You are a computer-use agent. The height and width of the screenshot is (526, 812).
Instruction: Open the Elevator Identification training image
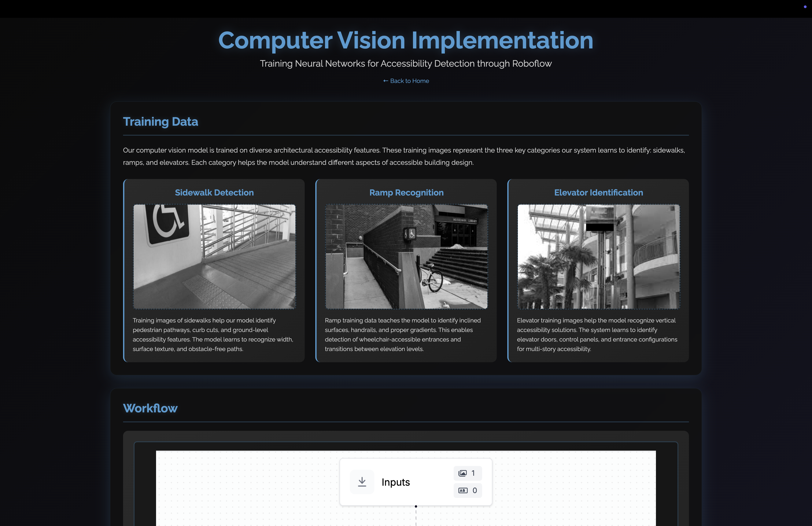598,256
